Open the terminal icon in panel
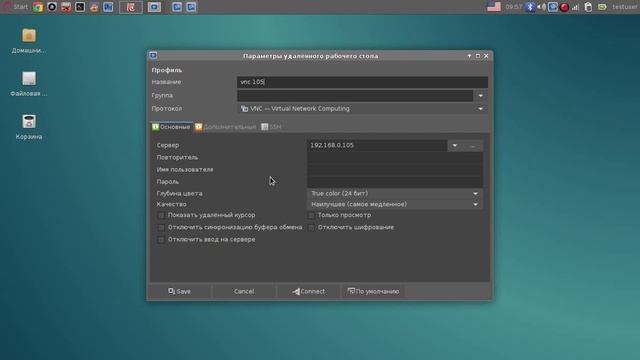 pyautogui.click(x=80, y=7)
